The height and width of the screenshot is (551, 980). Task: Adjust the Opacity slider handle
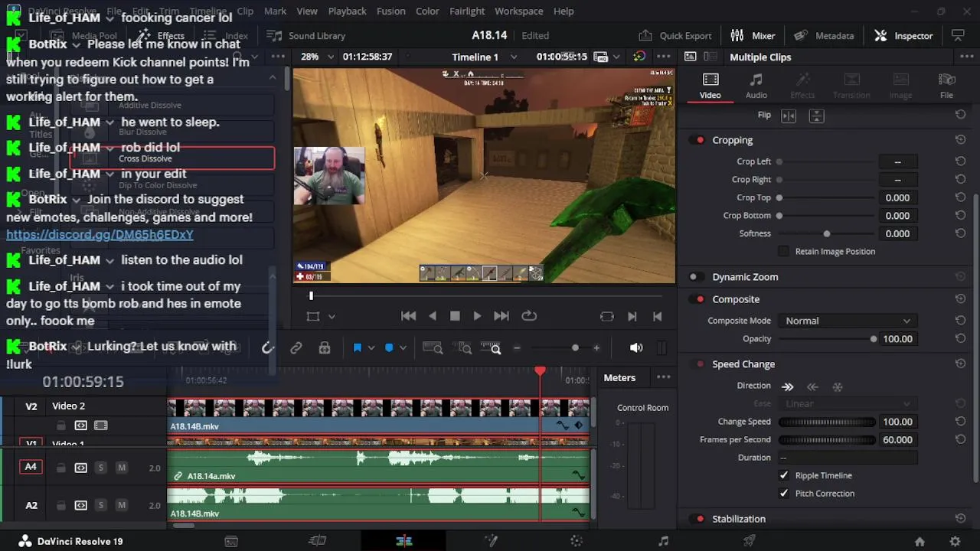coord(874,339)
